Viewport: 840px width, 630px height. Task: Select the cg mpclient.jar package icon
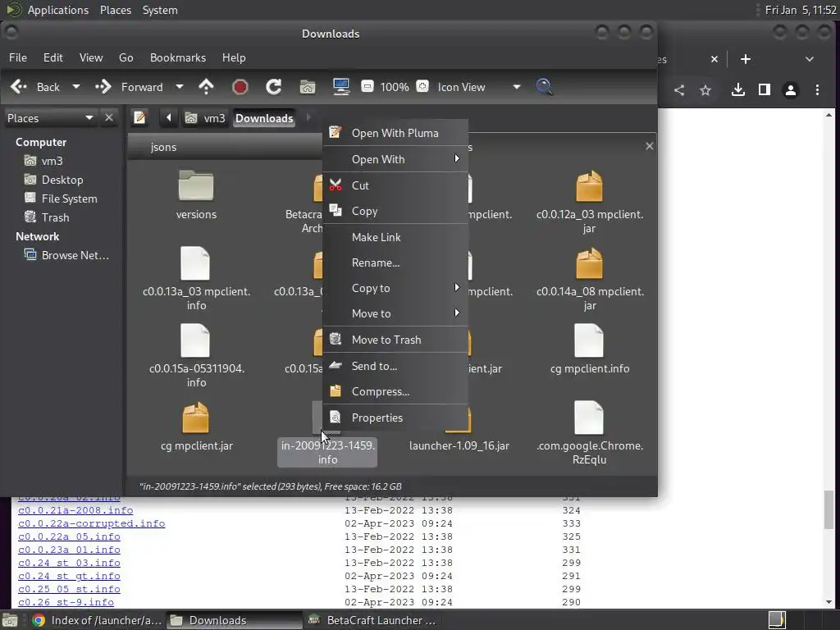195,418
